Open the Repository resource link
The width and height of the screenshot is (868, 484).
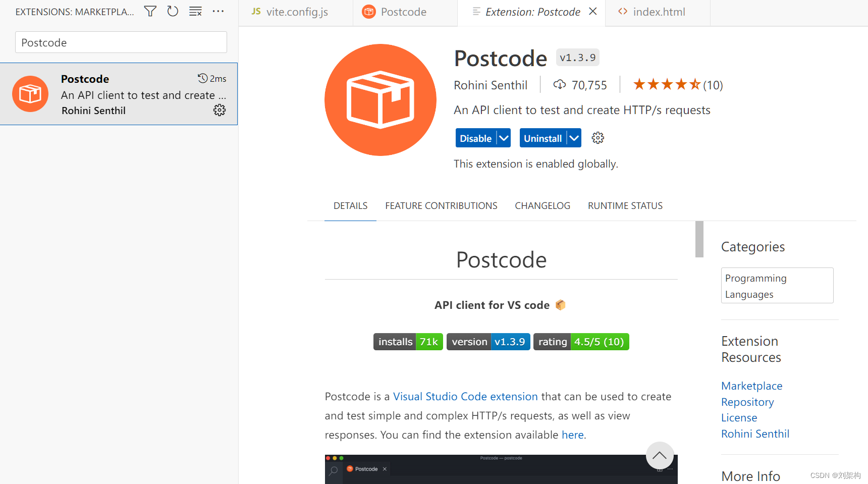tap(747, 402)
